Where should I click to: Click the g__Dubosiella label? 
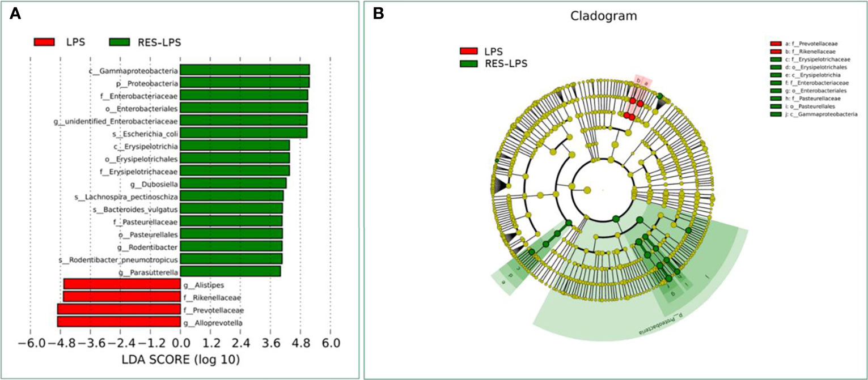tap(155, 183)
